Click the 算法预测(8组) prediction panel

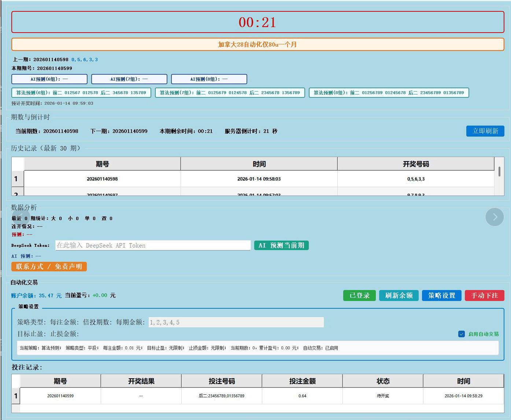point(389,93)
